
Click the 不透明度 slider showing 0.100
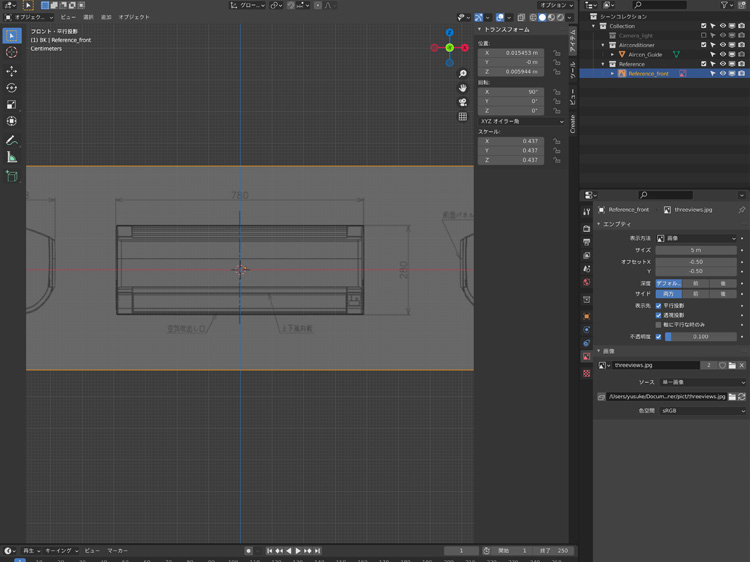[x=700, y=337]
